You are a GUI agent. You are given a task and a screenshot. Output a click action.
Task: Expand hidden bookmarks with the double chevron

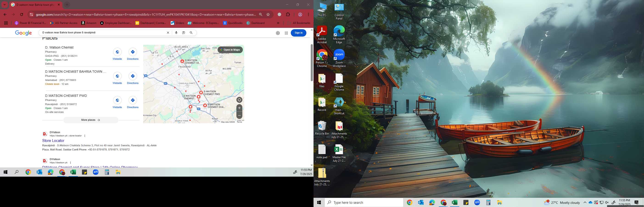(278, 23)
